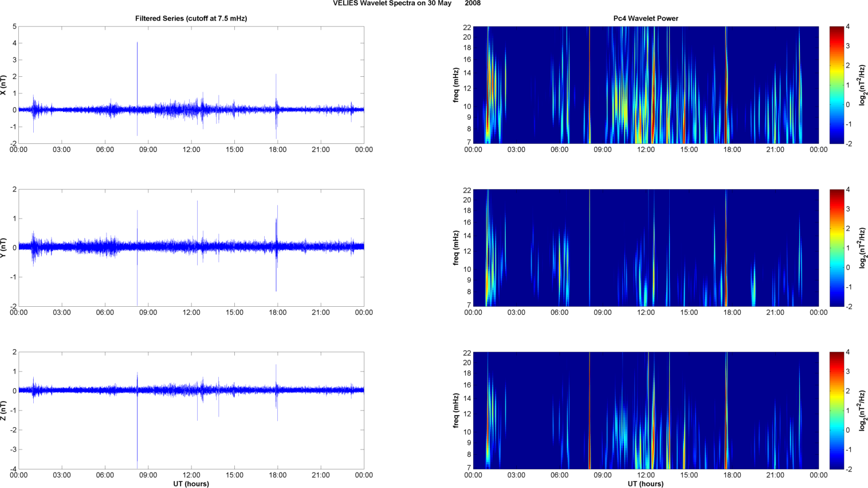Click the UT (hours) label under Z series
The height and width of the screenshot is (488, 868).
coord(191,484)
